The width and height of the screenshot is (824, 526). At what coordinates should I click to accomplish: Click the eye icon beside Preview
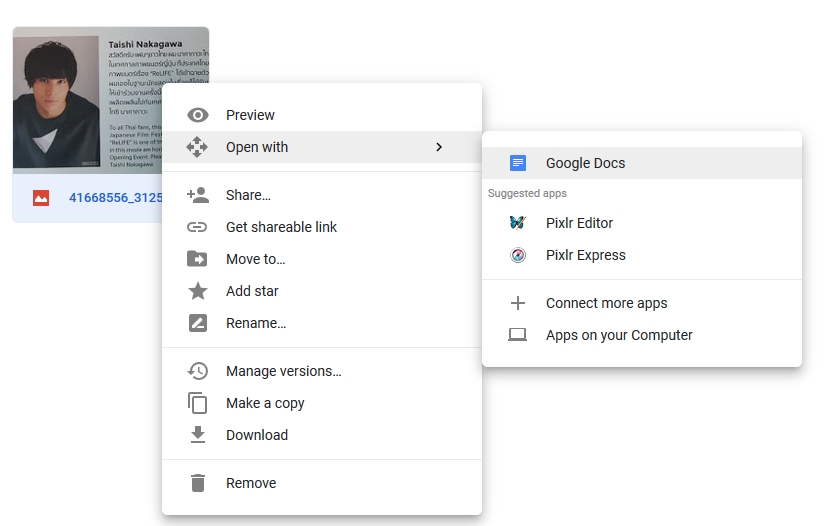pos(197,115)
